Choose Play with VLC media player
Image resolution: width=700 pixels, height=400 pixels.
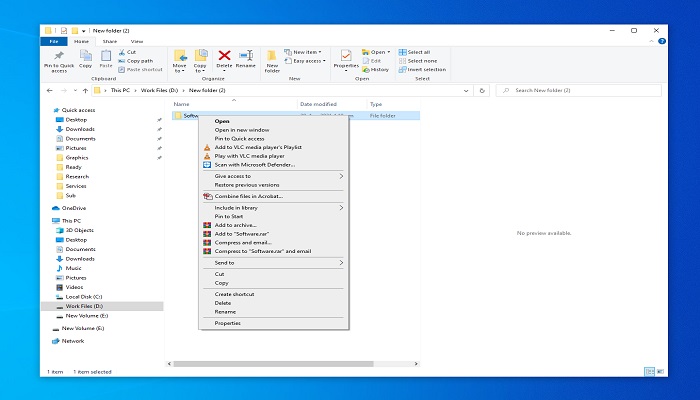[249, 156]
